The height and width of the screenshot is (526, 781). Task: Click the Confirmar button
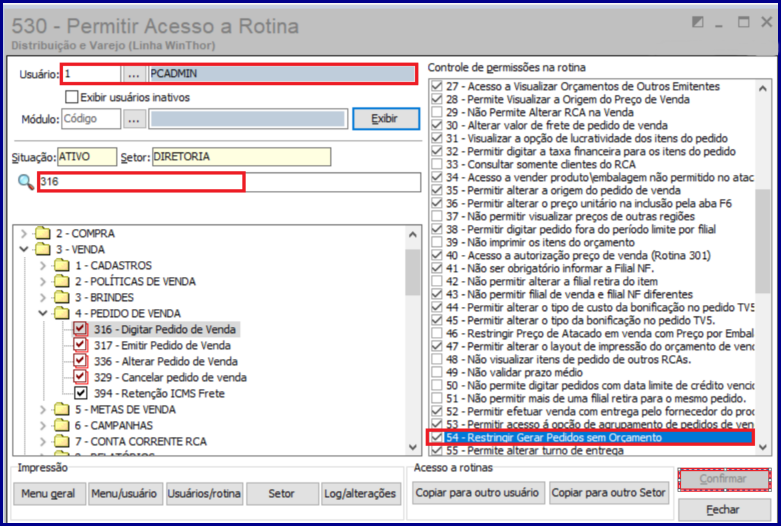tap(724, 479)
